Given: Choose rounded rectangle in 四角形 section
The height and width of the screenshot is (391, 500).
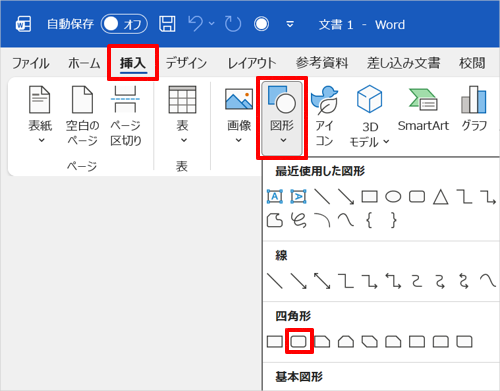Looking at the screenshot, I should pos(299,342).
